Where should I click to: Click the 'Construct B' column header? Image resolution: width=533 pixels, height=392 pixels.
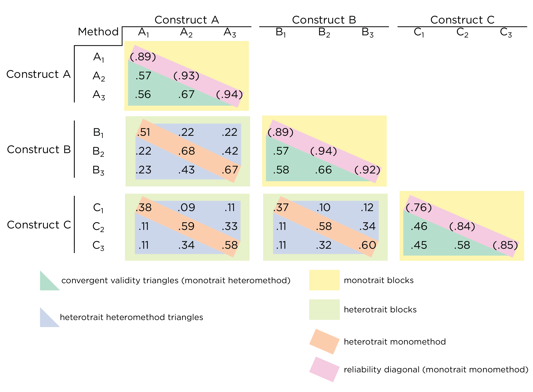[x=324, y=20]
